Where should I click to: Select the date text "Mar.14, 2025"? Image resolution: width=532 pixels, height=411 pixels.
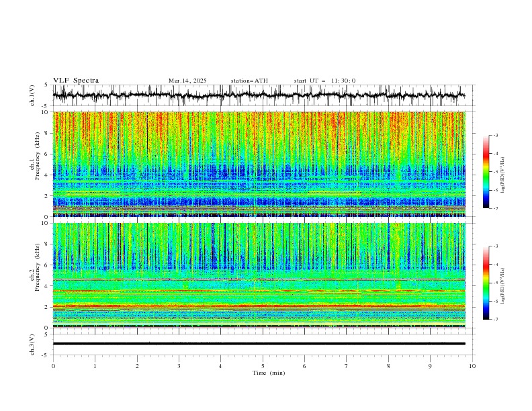click(187, 81)
